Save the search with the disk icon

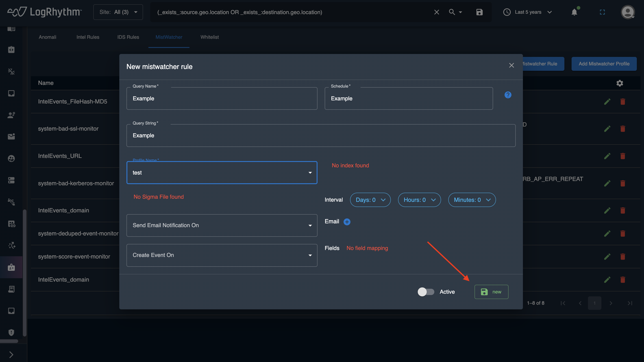tap(479, 12)
